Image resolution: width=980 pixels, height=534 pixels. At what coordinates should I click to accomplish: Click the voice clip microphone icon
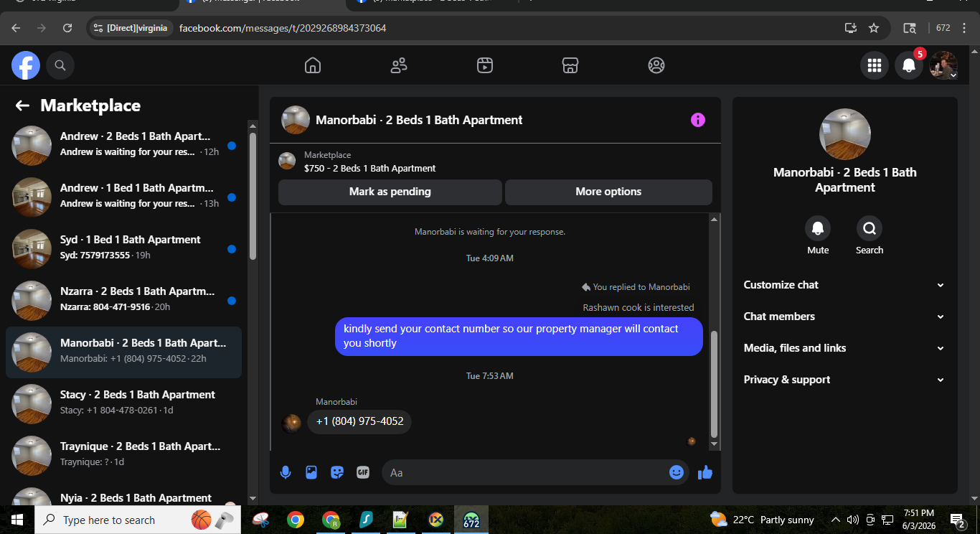[x=286, y=472]
